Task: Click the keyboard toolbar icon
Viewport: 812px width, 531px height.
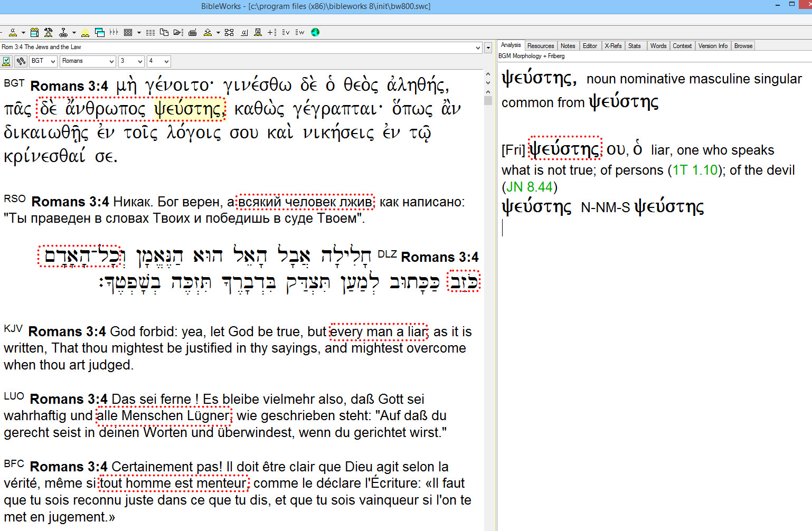Action: coord(193,32)
